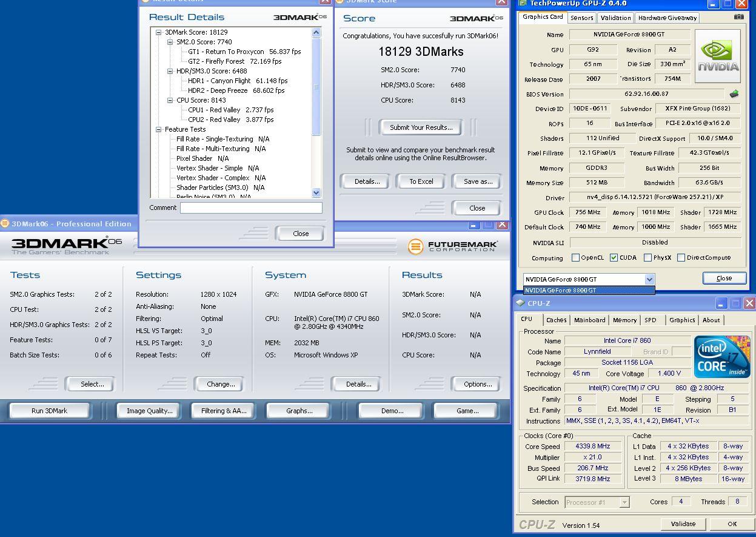Collapse the CPU Score tree node

pyautogui.click(x=170, y=100)
